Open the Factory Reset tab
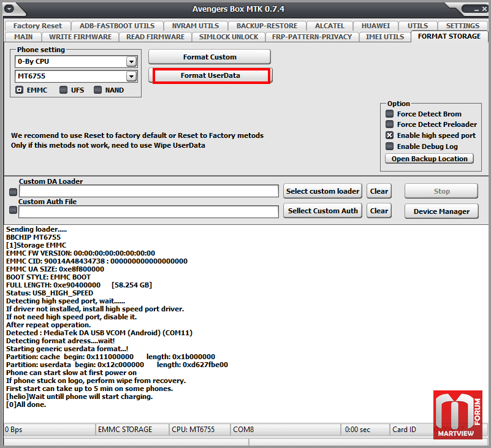Viewport: 491px width, 448px height. coord(38,26)
